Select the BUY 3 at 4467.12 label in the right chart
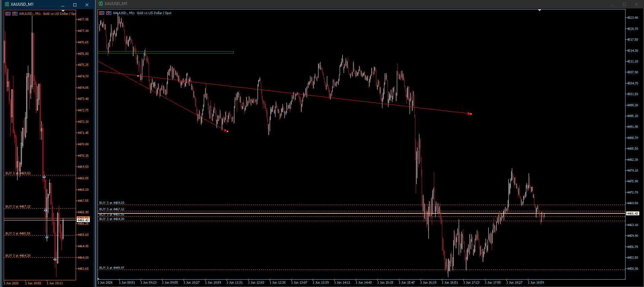This screenshot has width=644, height=287. [x=112, y=209]
